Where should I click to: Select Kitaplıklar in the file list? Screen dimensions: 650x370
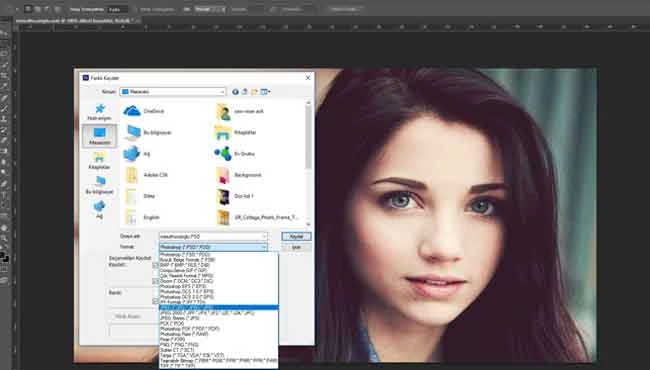click(x=236, y=133)
